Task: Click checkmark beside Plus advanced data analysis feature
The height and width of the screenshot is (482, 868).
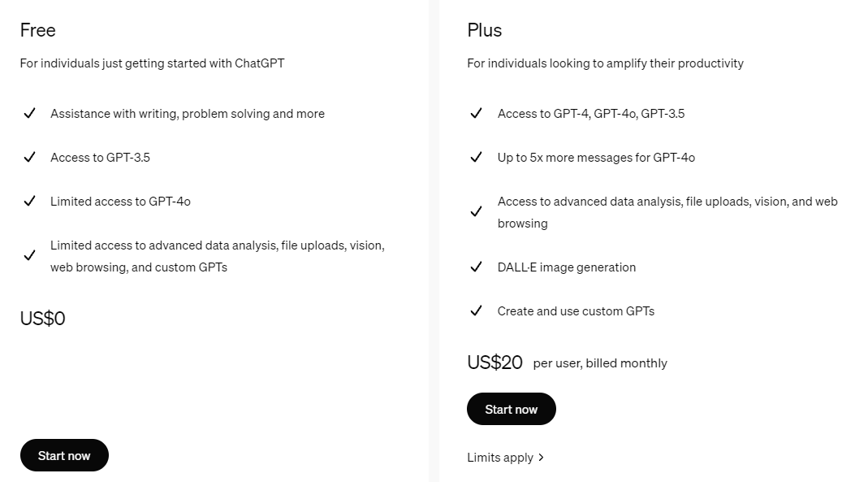Action: click(476, 211)
